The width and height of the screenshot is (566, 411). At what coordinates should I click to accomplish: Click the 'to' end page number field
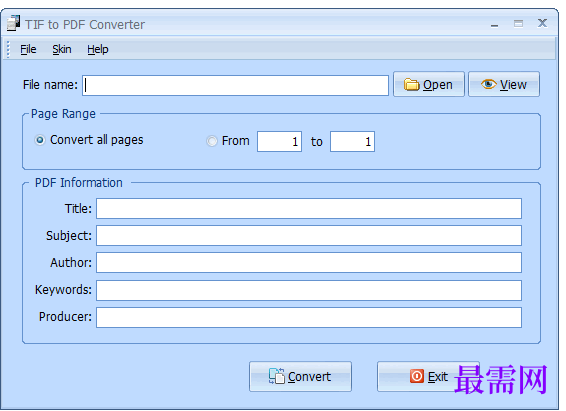point(352,141)
